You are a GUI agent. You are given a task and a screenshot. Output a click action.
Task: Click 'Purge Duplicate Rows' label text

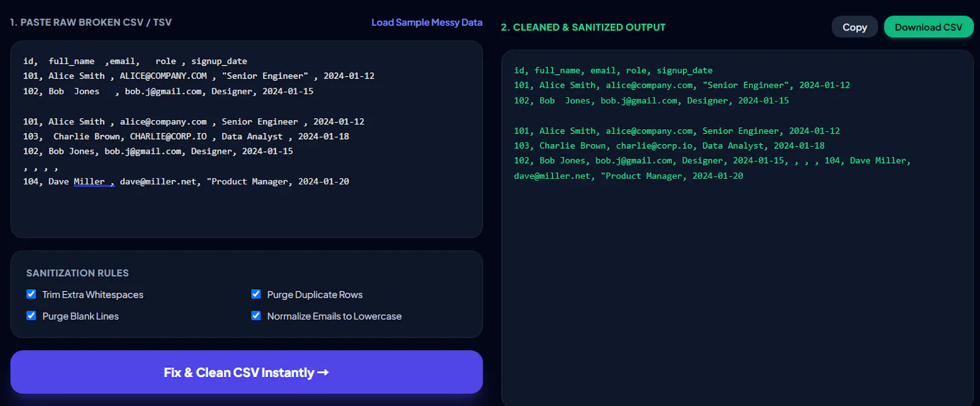[315, 295]
